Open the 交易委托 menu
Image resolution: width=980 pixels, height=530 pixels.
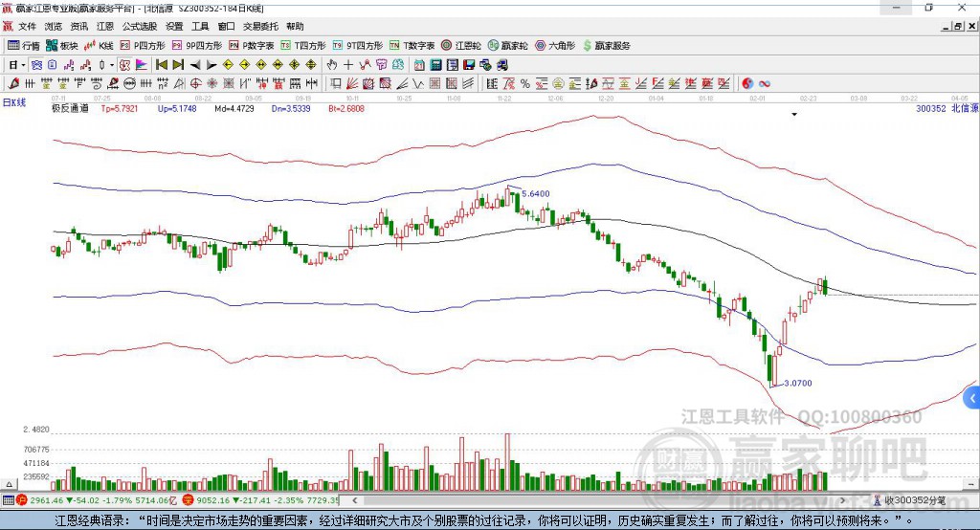pyautogui.click(x=260, y=26)
